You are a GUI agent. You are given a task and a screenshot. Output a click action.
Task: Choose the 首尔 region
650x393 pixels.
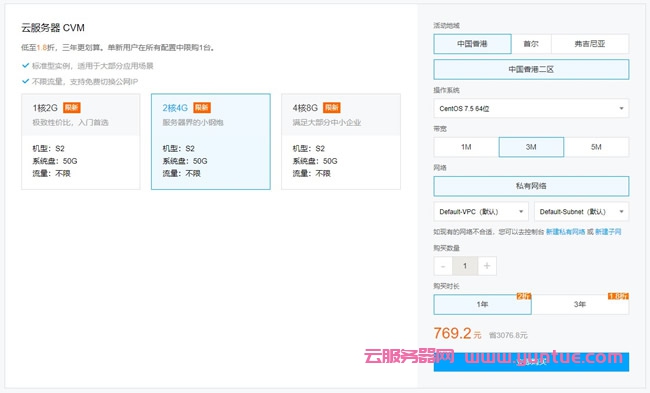pos(531,44)
